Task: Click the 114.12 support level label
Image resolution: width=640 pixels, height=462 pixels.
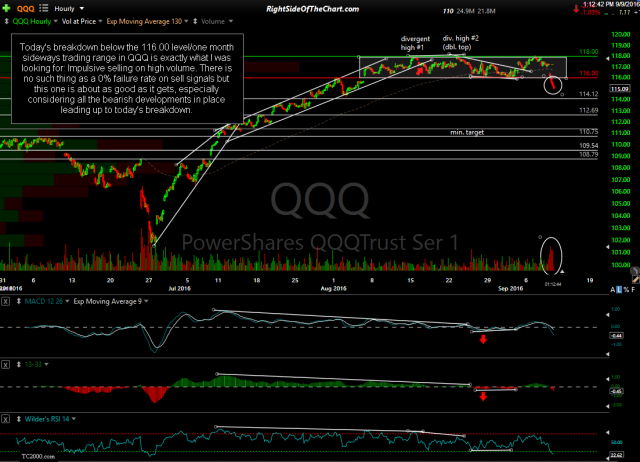Action: pos(589,94)
